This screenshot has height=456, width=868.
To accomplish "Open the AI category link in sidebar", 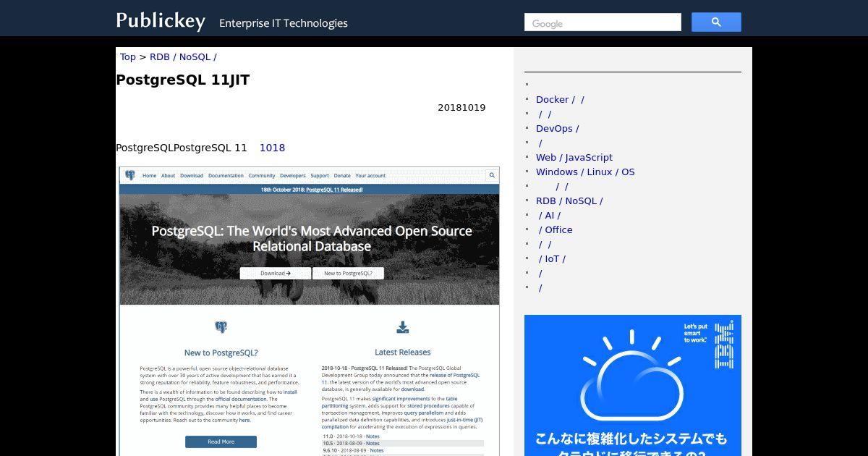I will click(549, 215).
